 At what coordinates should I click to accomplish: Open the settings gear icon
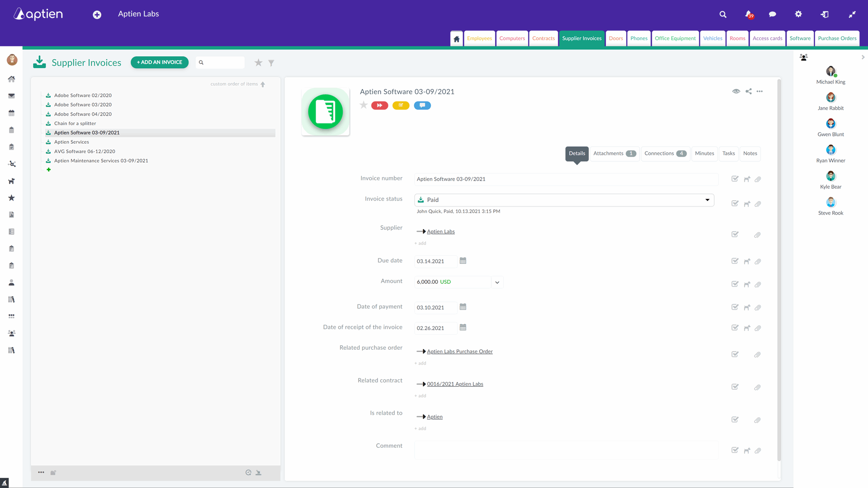click(798, 14)
